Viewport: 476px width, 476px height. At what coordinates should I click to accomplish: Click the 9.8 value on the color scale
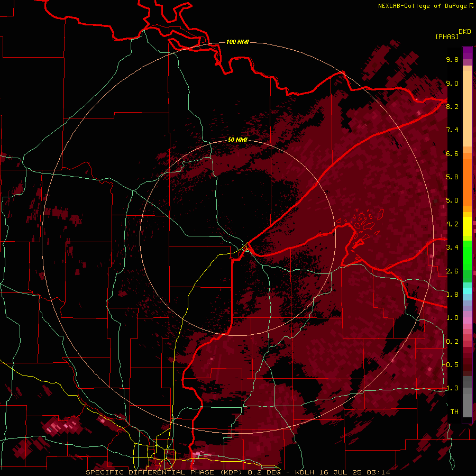point(452,60)
